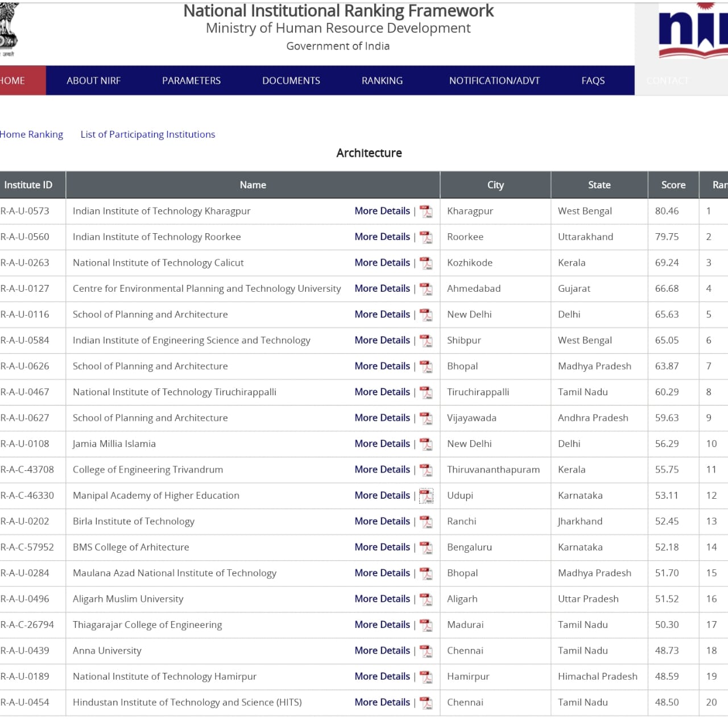This screenshot has height=728, width=728.
Task: Click PDF icon for NIT Calicut
Action: (426, 263)
